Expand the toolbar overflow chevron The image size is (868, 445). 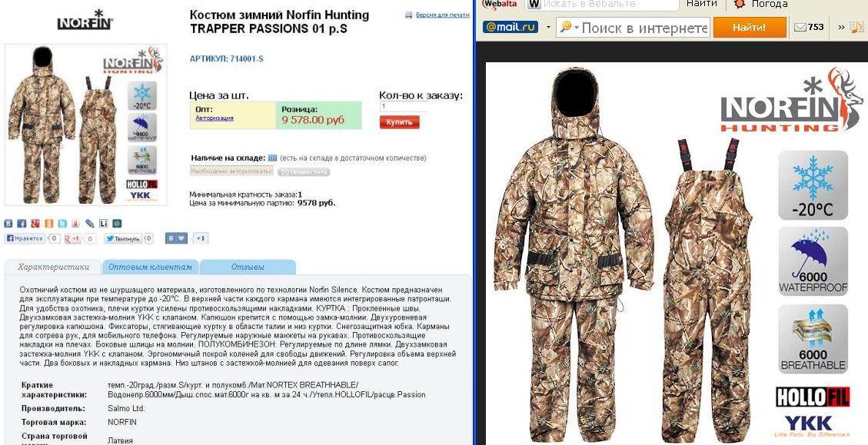[841, 27]
